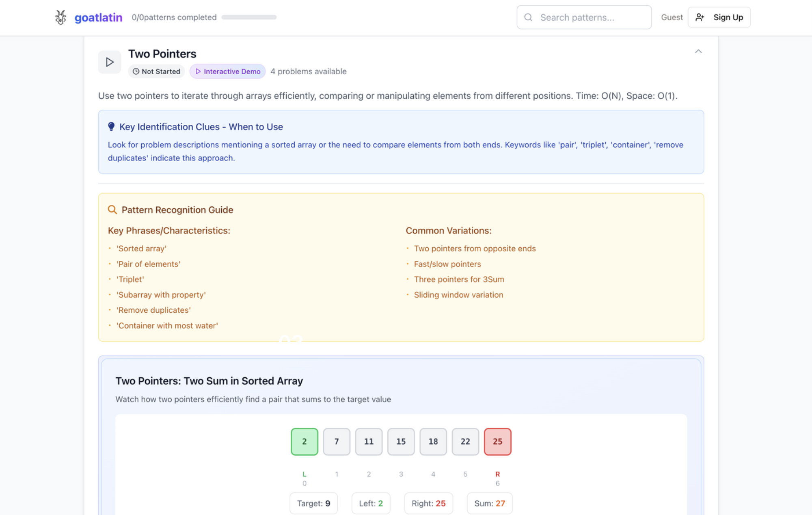The height and width of the screenshot is (515, 812).
Task: Click the clock icon in Not Started badge
Action: tap(136, 71)
